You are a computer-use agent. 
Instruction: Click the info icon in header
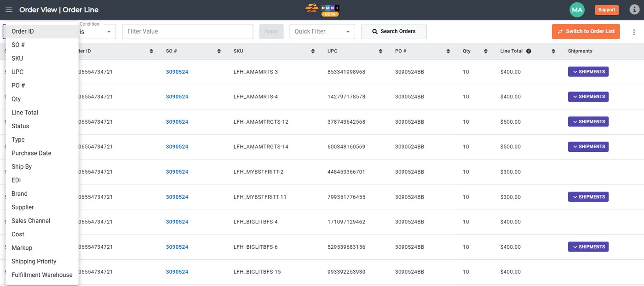tap(634, 10)
